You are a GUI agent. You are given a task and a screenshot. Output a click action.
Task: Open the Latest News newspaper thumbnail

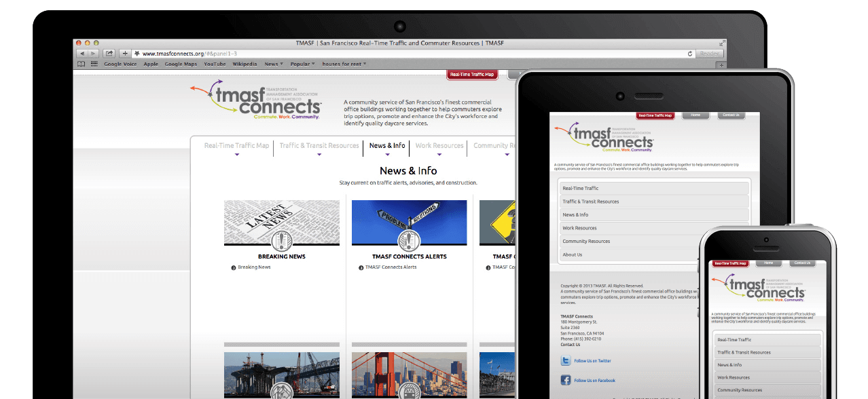[x=281, y=223]
